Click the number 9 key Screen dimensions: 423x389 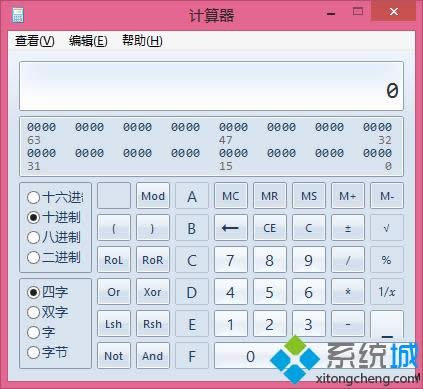click(x=309, y=260)
